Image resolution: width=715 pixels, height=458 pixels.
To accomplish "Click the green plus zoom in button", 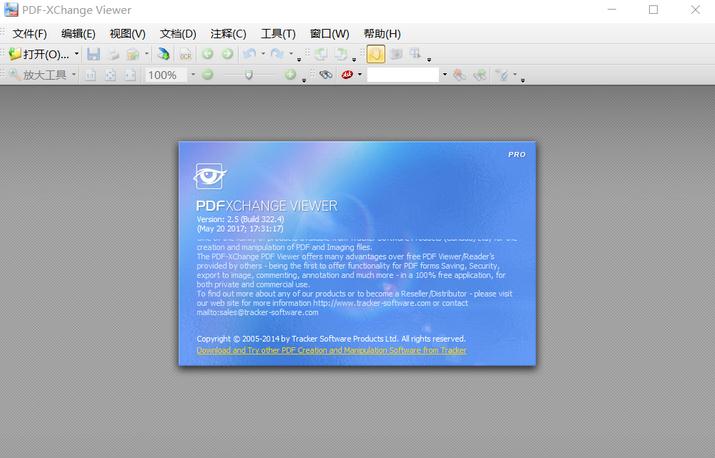I will (290, 74).
